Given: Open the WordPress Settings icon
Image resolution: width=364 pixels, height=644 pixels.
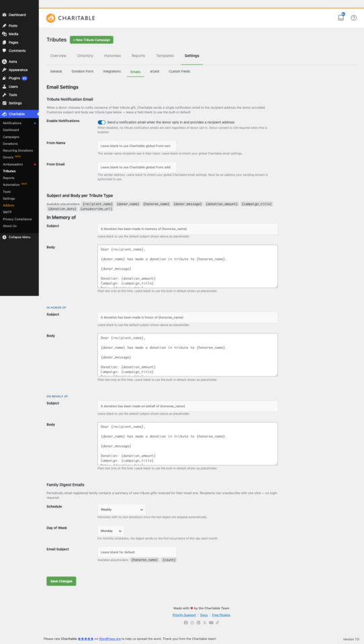Looking at the screenshot, I should click(x=4, y=103).
